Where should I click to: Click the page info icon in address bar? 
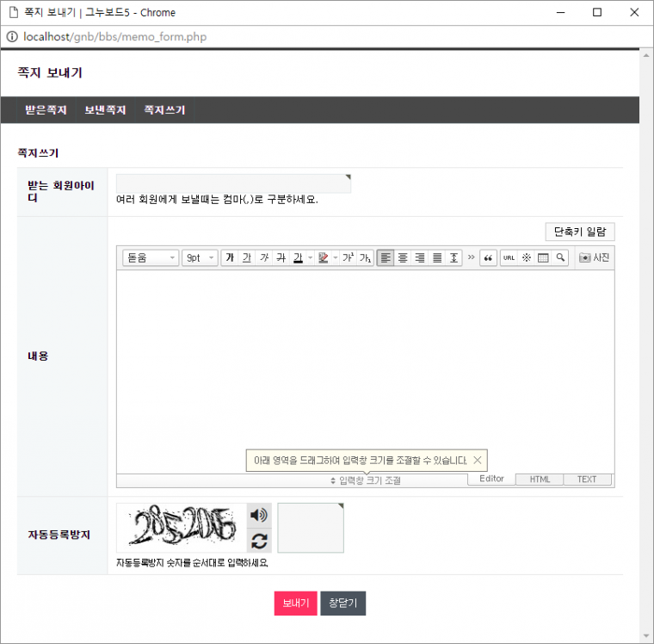click(12, 37)
